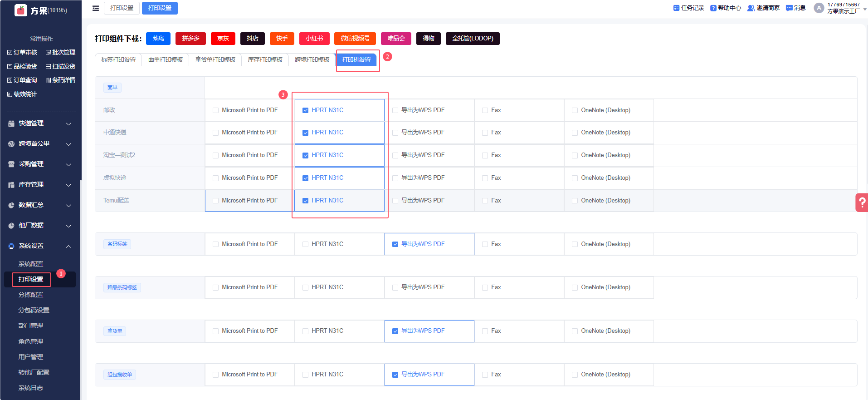868x400 pixels.
Task: Check Fax for the 条码标签 row
Action: coord(485,244)
